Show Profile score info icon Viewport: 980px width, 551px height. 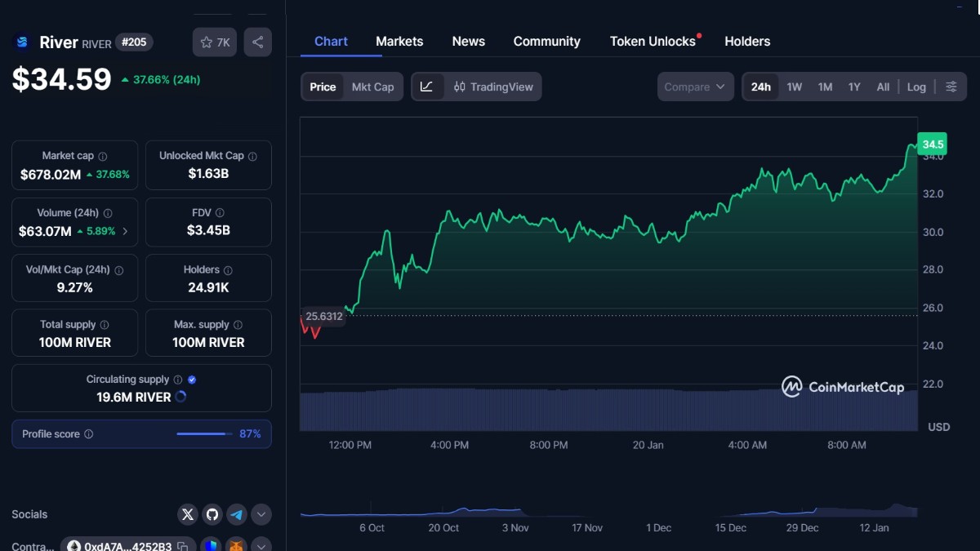[x=89, y=434]
